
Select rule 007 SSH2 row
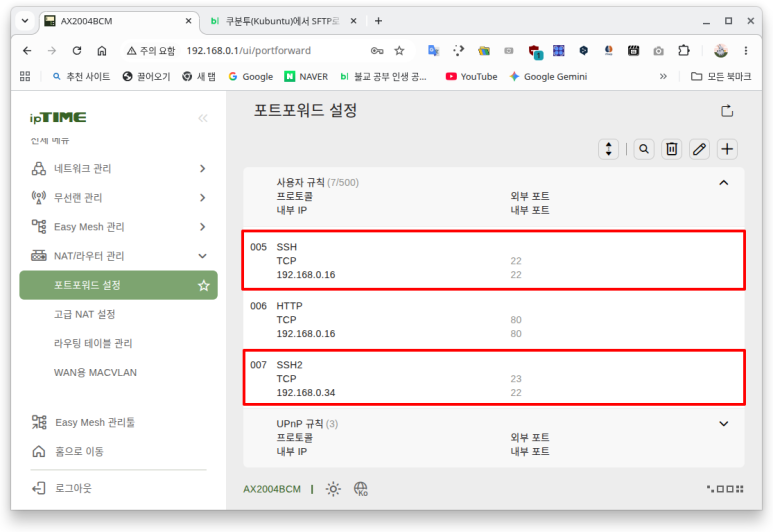(x=493, y=378)
